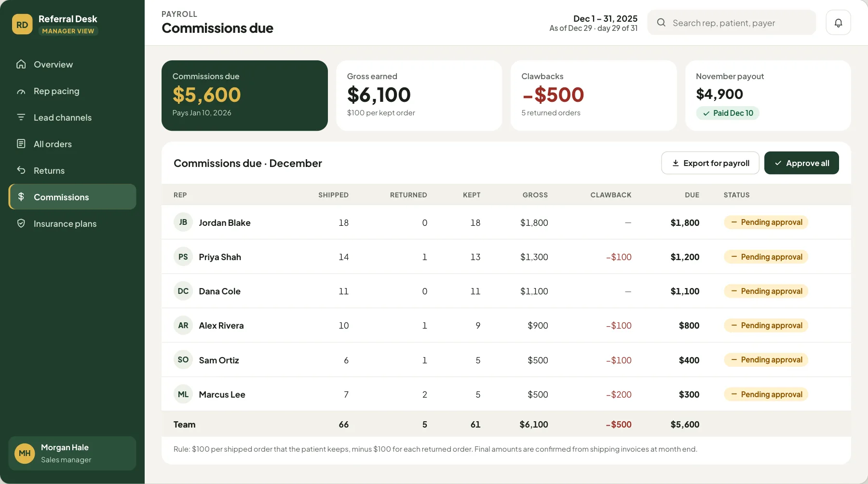
Task: Click the Insurance plans shield icon
Action: click(x=21, y=223)
